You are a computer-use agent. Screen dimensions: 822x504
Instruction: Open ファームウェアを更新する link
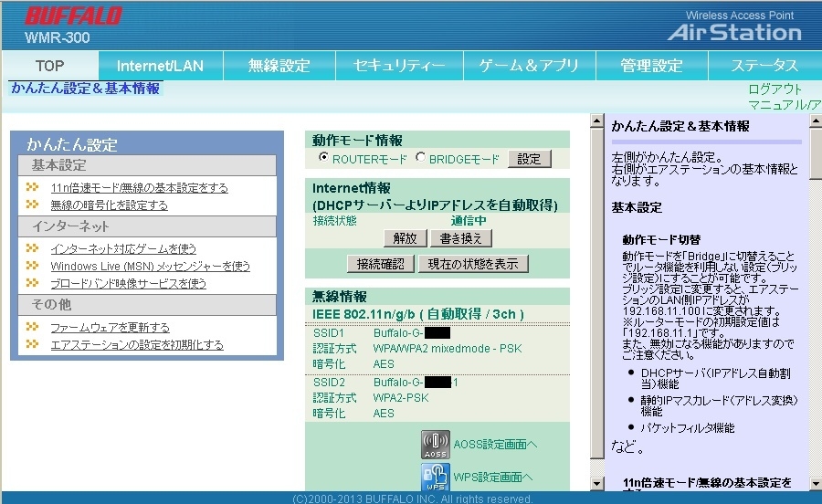tap(111, 328)
